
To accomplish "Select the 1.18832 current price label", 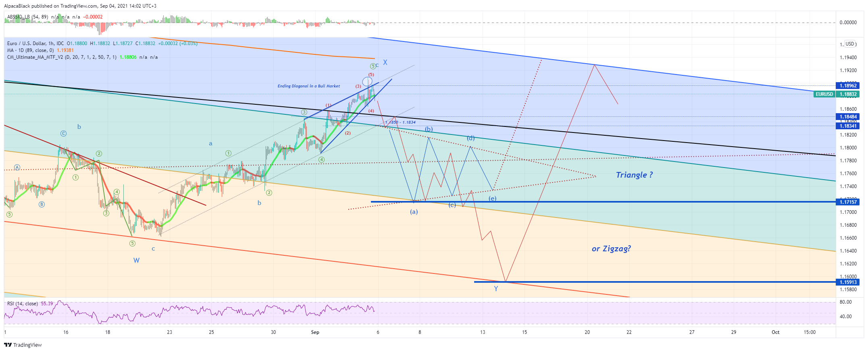I will click(848, 94).
